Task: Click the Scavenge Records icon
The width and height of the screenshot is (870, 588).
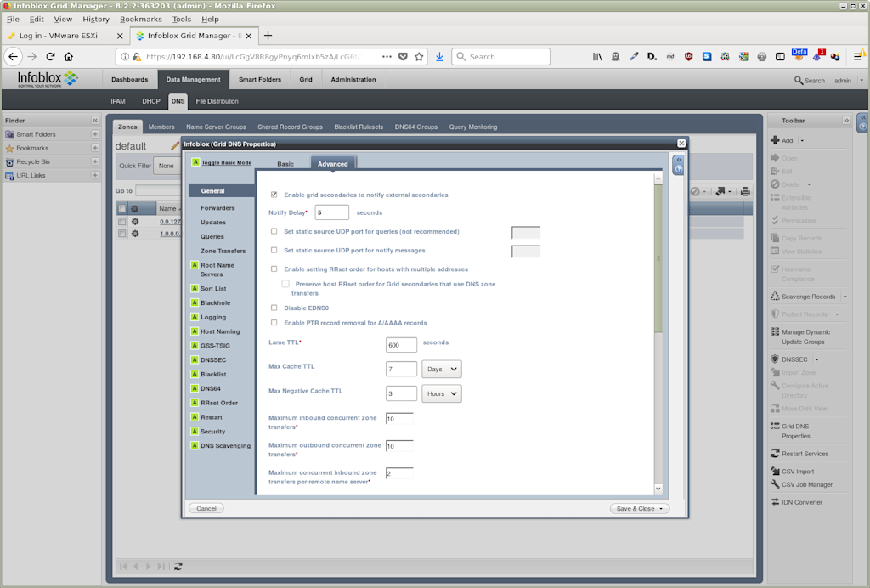Action: coord(775,297)
